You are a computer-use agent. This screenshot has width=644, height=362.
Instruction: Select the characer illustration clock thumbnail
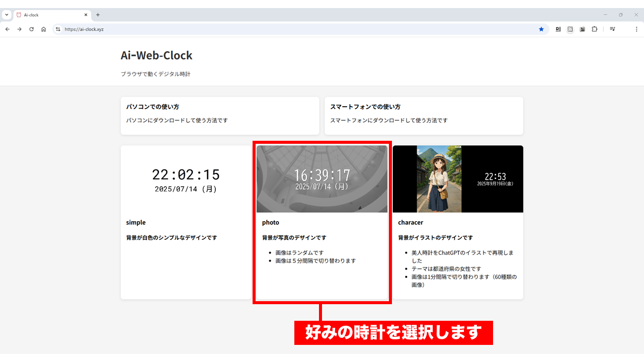[x=458, y=179]
